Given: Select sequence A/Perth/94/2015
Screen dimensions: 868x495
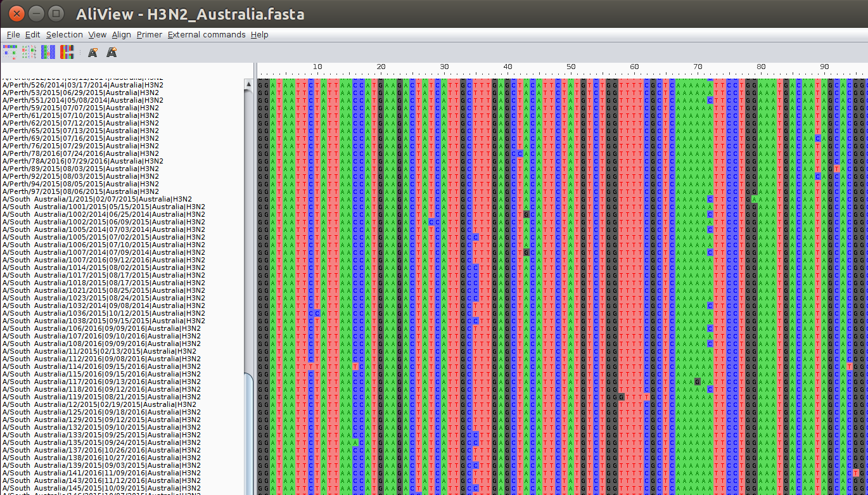Looking at the screenshot, I should (x=81, y=184).
